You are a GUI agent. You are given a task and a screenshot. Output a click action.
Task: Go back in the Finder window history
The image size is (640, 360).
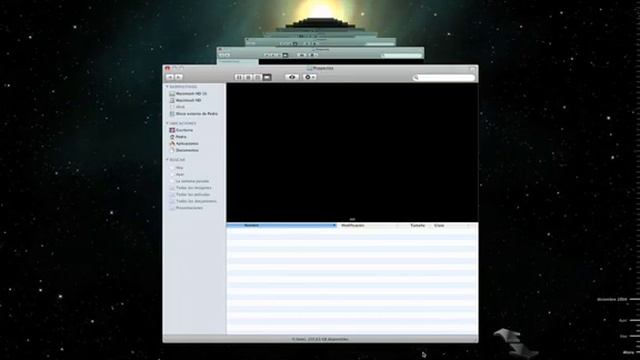pos(170,77)
